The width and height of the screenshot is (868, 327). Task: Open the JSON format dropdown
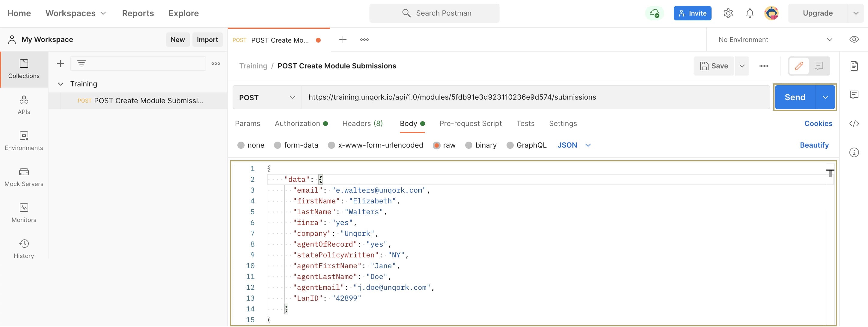(574, 145)
